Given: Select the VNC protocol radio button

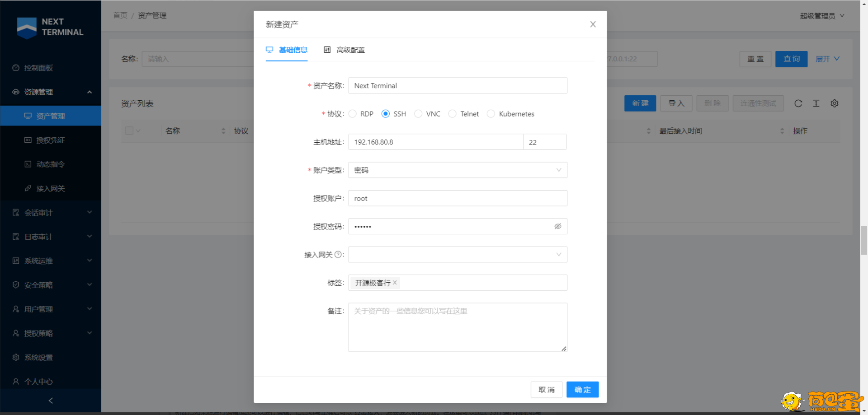Looking at the screenshot, I should click(418, 114).
